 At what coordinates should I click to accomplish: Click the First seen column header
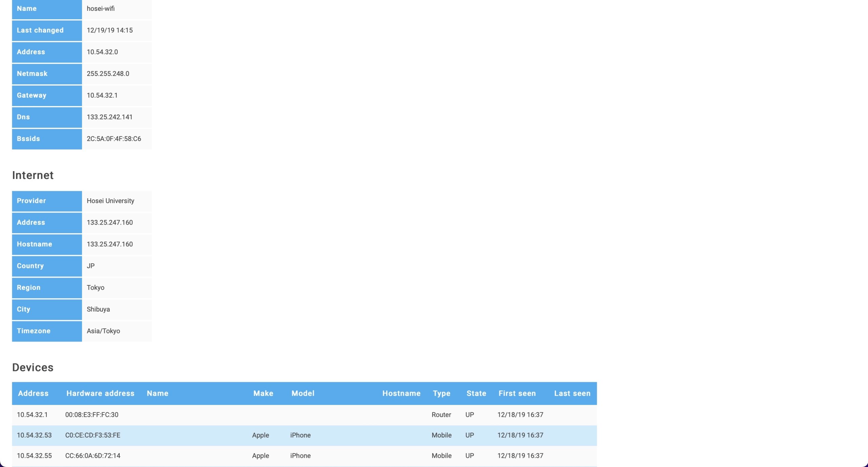pyautogui.click(x=517, y=393)
